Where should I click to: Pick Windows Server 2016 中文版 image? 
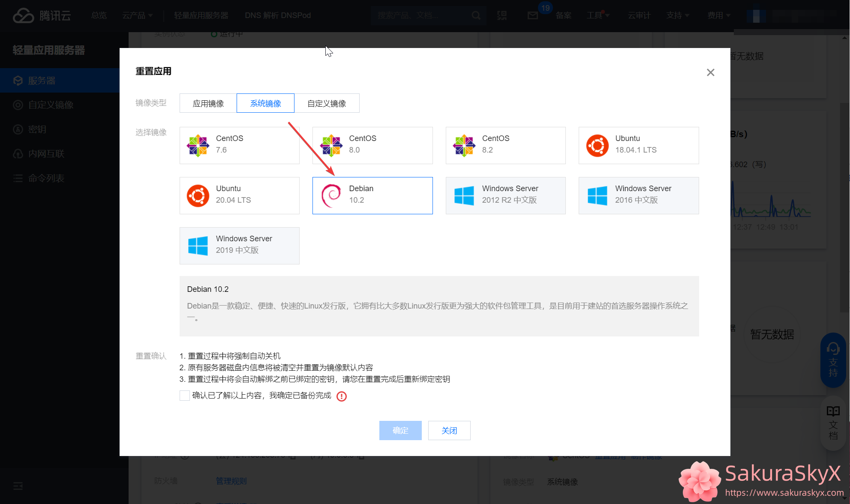coord(639,195)
